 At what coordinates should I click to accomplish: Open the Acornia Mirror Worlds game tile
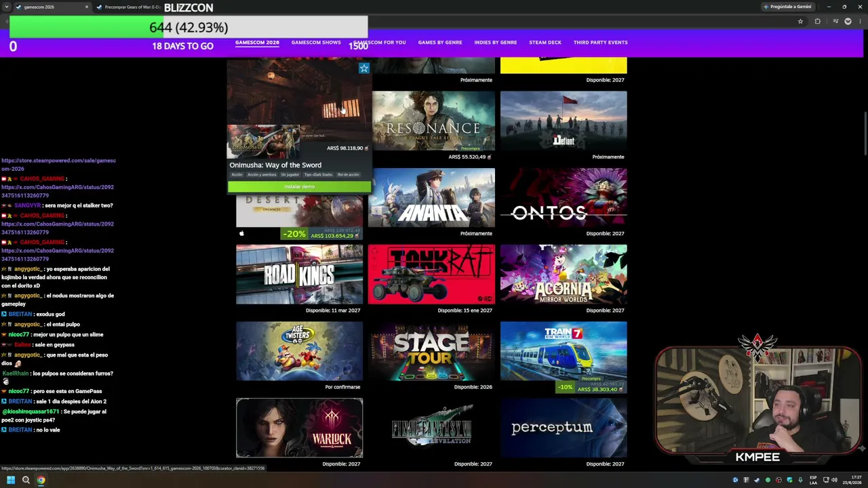[564, 274]
